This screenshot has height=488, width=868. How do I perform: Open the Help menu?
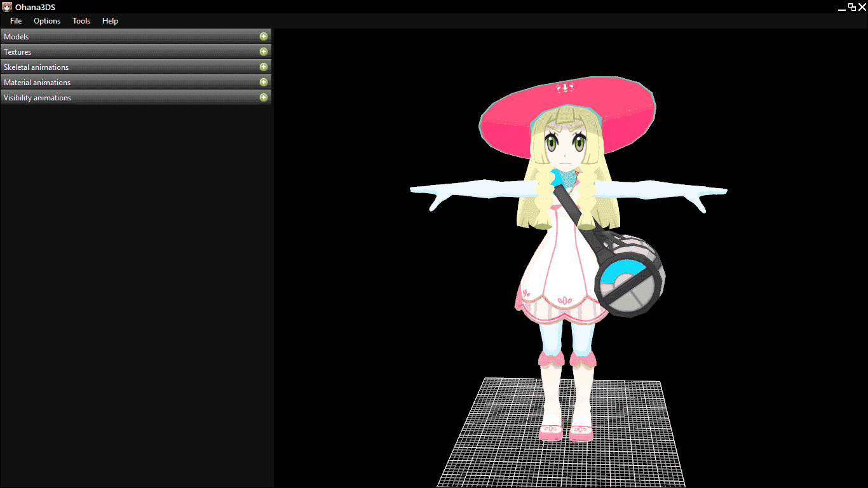coord(110,21)
